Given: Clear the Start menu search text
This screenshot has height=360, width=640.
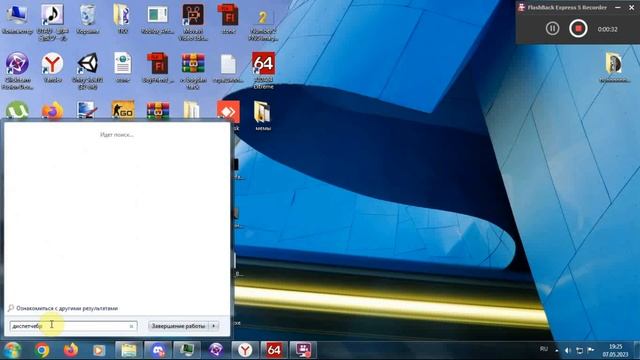Looking at the screenshot, I should (131, 326).
